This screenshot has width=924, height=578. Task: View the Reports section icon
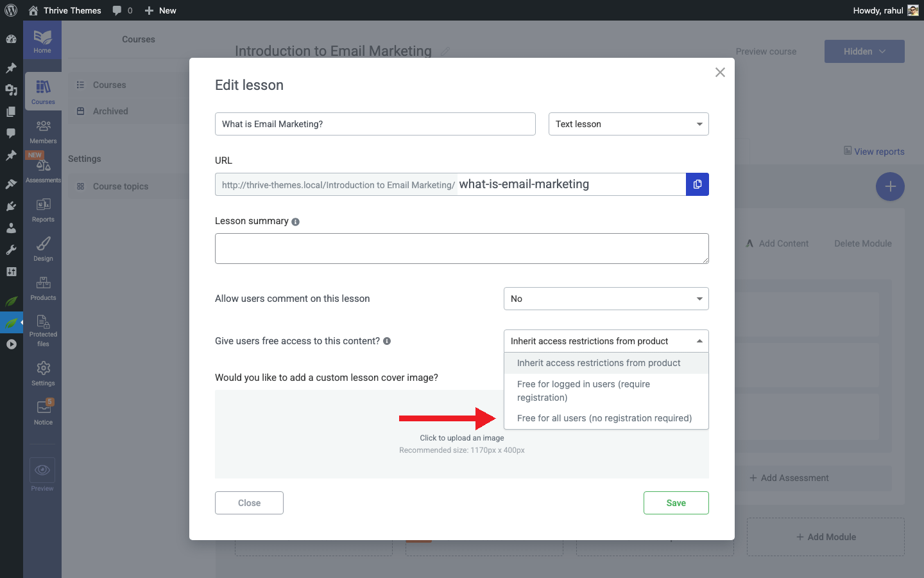click(x=42, y=210)
